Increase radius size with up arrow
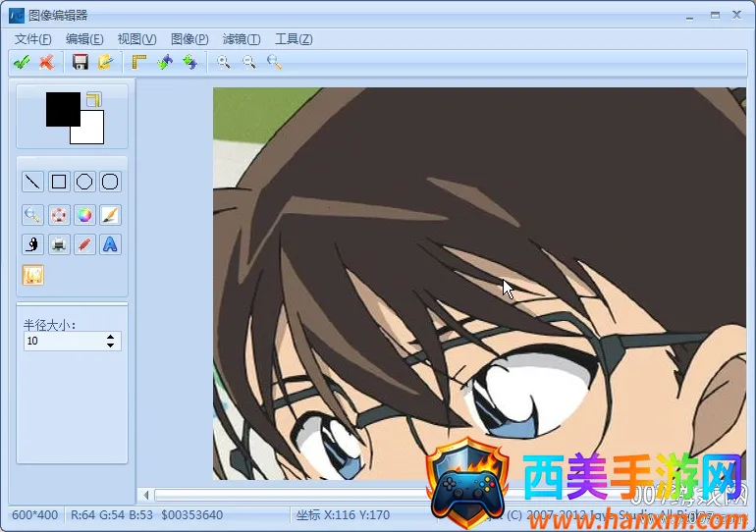The height and width of the screenshot is (532, 756). click(x=110, y=337)
